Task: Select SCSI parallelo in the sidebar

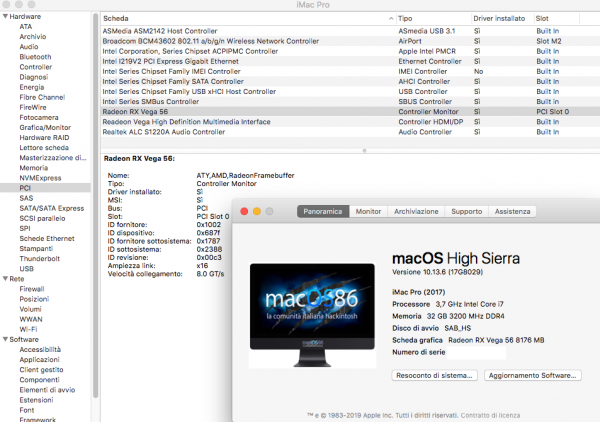Action: (x=42, y=218)
